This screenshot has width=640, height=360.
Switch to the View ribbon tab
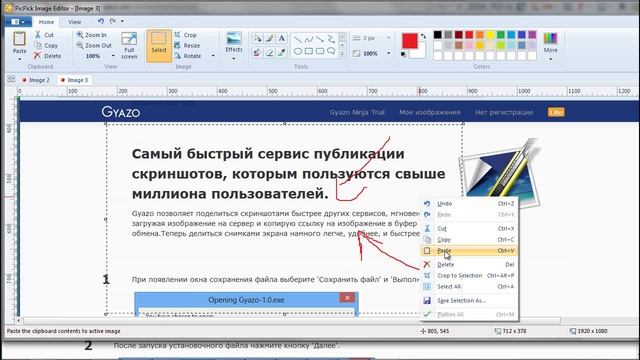(74, 22)
